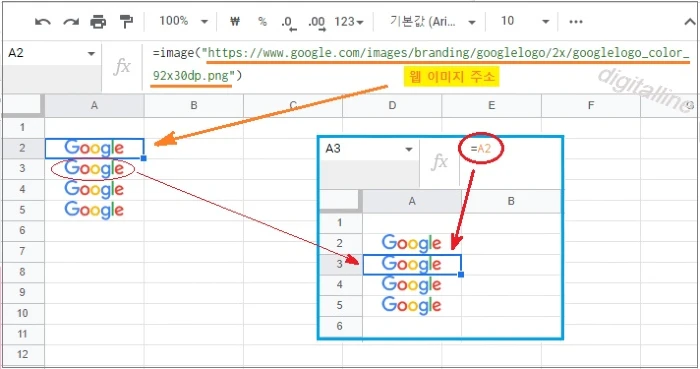Click the Redo arrow icon
Viewport: 700px width, 369px height.
(71, 21)
